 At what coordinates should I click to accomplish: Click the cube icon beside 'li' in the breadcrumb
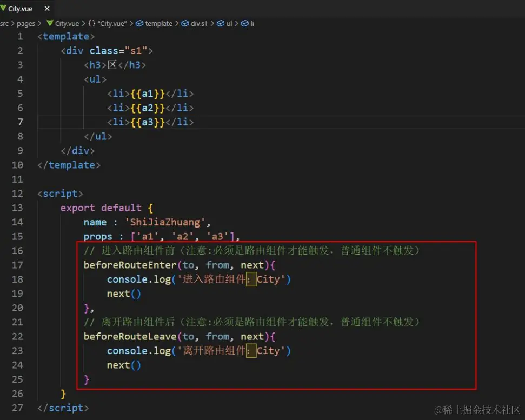[x=245, y=23]
